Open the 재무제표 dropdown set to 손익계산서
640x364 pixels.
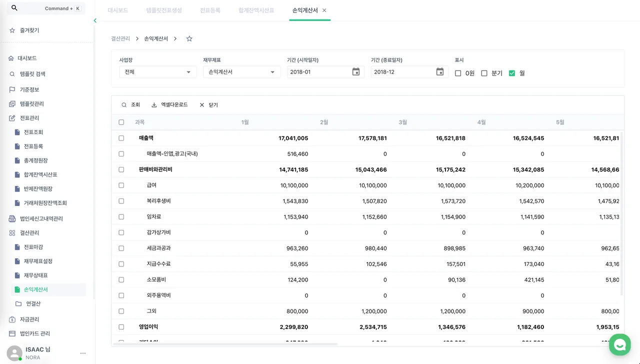coord(242,72)
